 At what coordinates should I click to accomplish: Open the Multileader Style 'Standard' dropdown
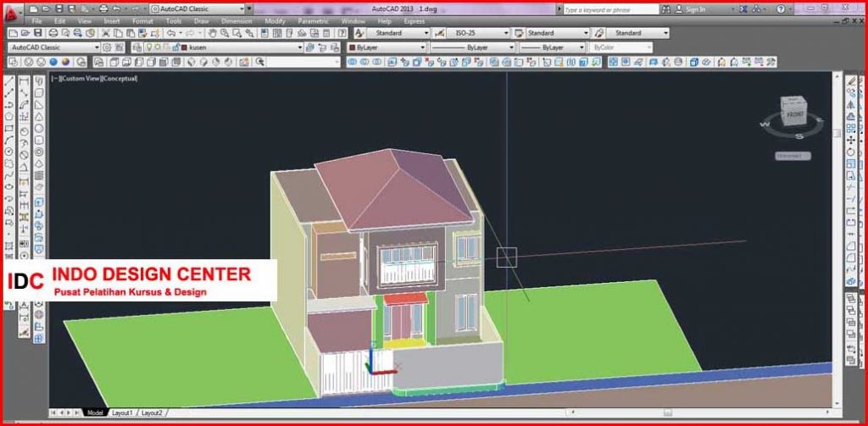coord(637,33)
